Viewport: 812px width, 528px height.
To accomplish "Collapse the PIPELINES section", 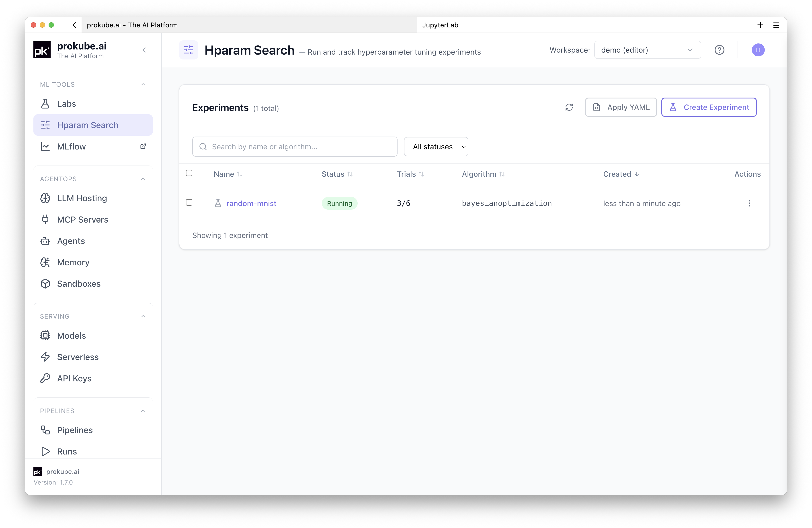I will pos(143,411).
